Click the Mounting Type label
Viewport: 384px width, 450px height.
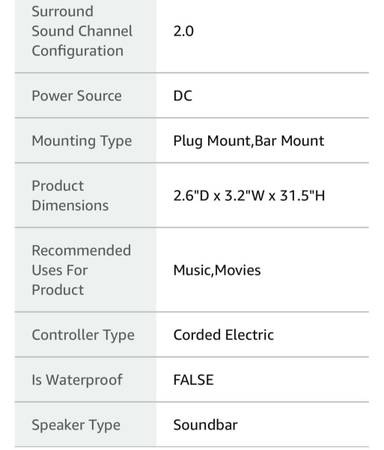[82, 141]
